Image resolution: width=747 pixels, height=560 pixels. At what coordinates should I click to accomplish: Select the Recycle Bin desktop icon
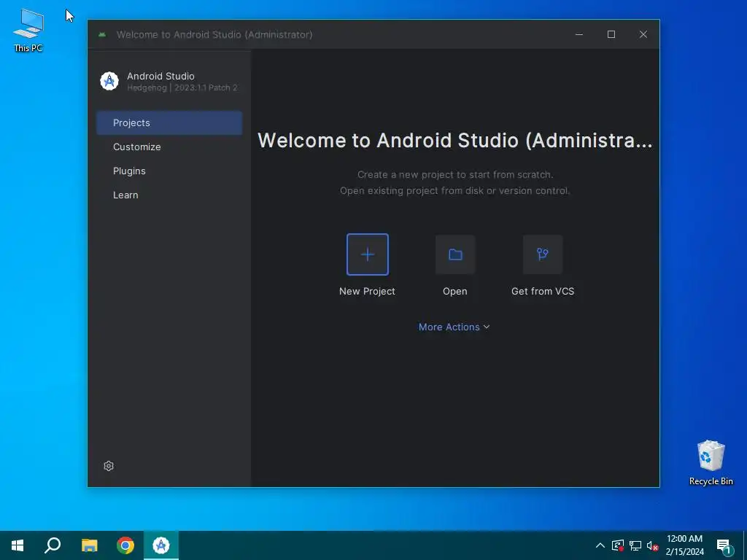click(711, 462)
